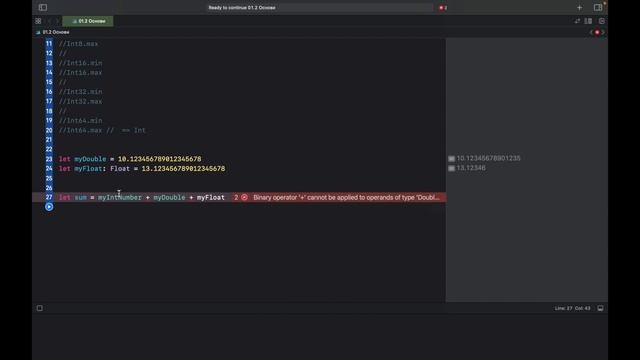
Task: Go forward with the right chevron arrow
Action: (58, 21)
